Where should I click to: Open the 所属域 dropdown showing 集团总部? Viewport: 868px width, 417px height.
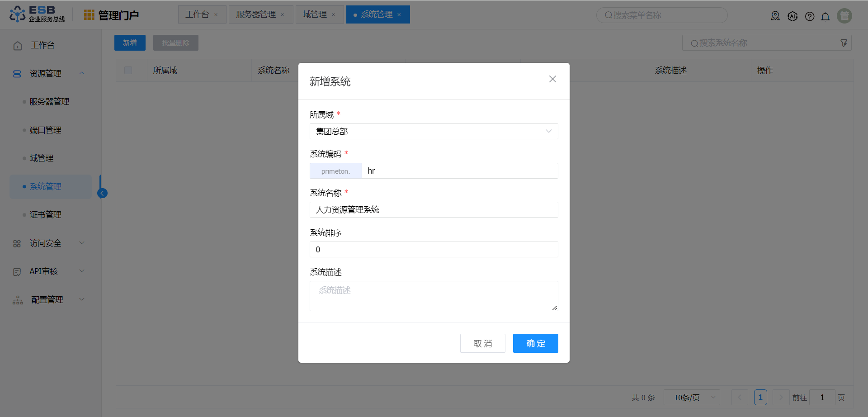(x=434, y=132)
